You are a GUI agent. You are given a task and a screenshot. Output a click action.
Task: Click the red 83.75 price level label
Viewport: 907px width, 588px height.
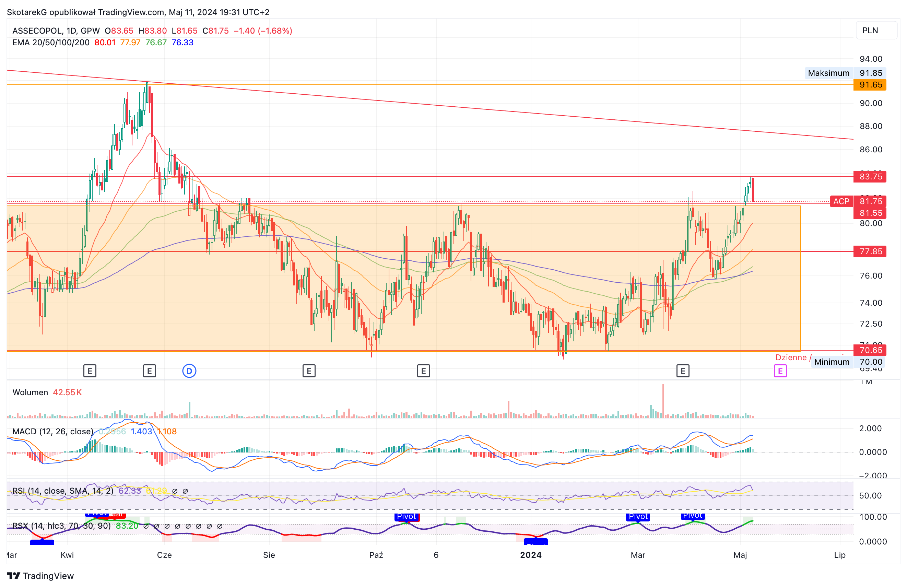pyautogui.click(x=870, y=176)
